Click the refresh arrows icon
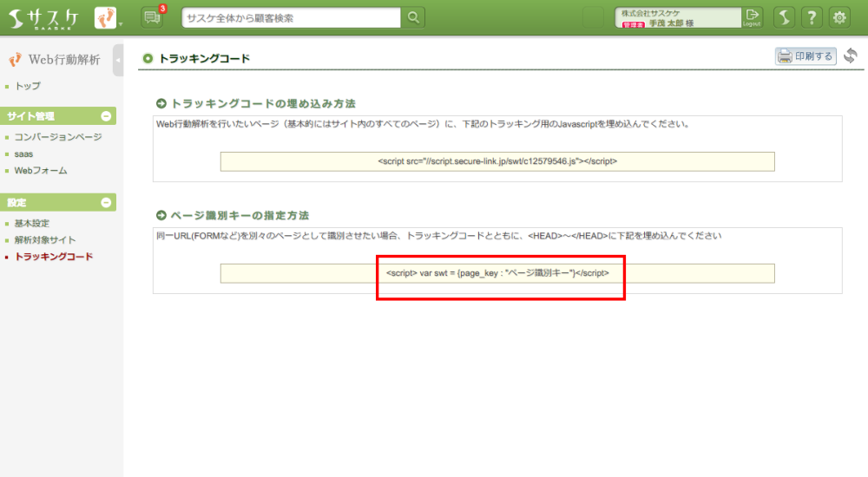Viewport: 868px width, 477px height. (851, 56)
